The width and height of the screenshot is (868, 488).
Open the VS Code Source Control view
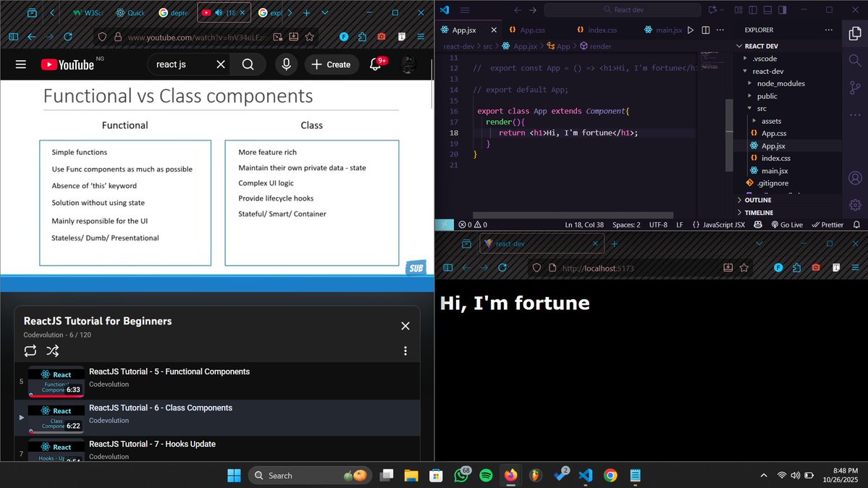point(855,88)
